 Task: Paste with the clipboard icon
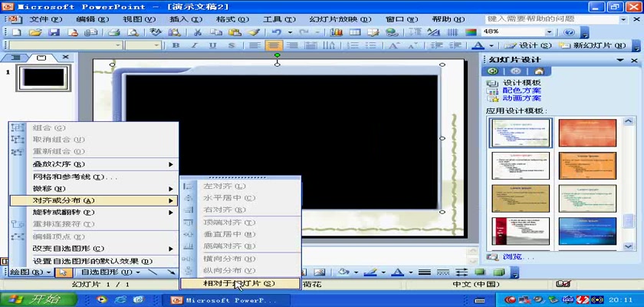click(x=235, y=32)
